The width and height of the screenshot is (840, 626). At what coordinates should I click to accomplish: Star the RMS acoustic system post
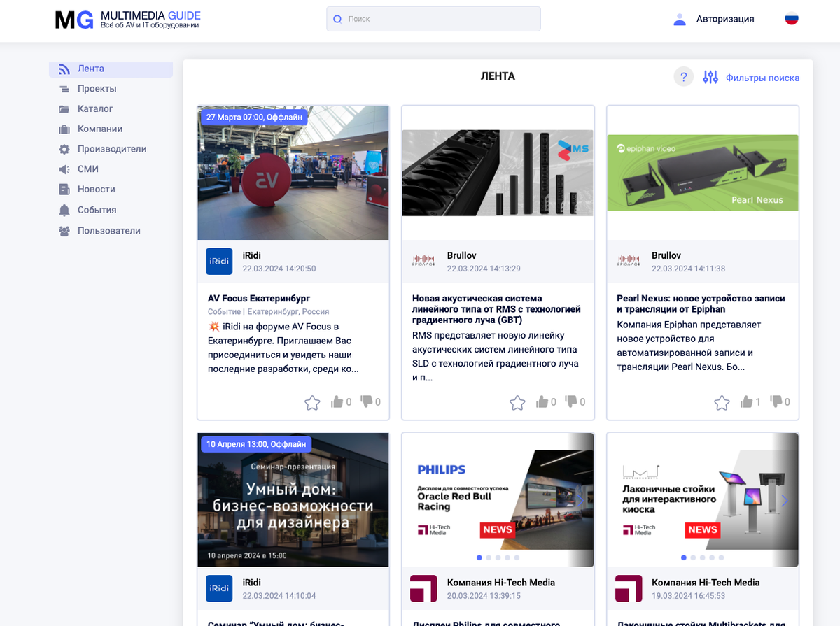point(517,402)
